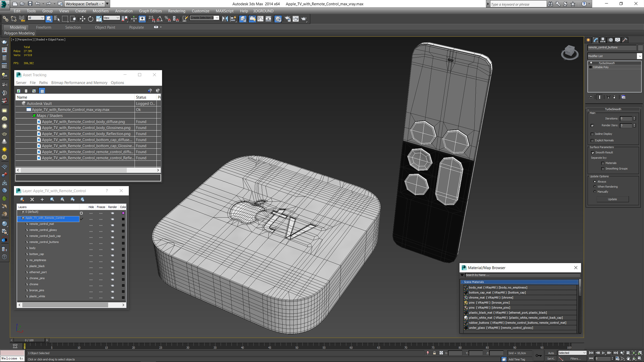This screenshot has width=644, height=362.
Task: Click the TurboSmooth Update button
Action: (612, 199)
